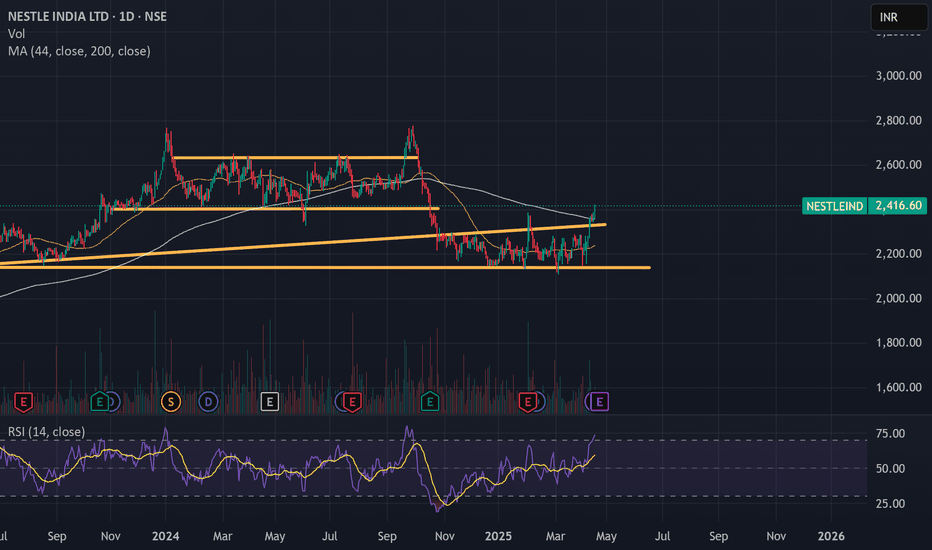The width and height of the screenshot is (932, 550).
Task: Click the 50.00 RSI axis label
Action: [890, 469]
